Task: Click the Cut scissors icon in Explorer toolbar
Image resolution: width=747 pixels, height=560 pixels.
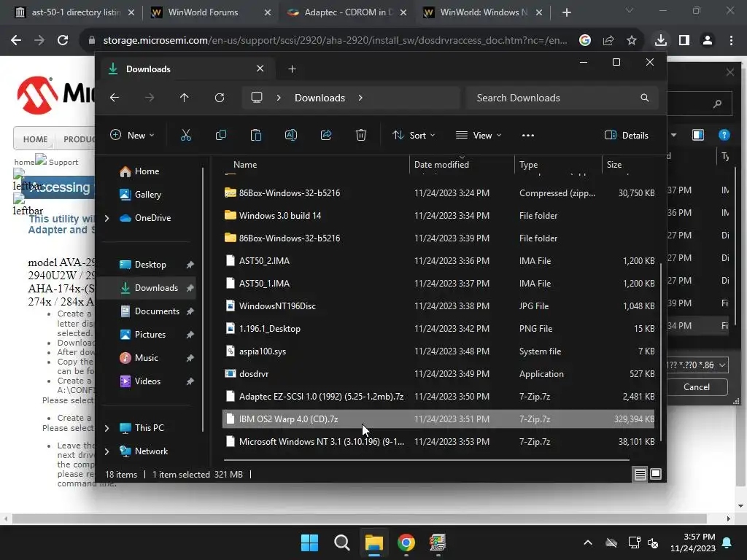Action: pyautogui.click(x=186, y=135)
